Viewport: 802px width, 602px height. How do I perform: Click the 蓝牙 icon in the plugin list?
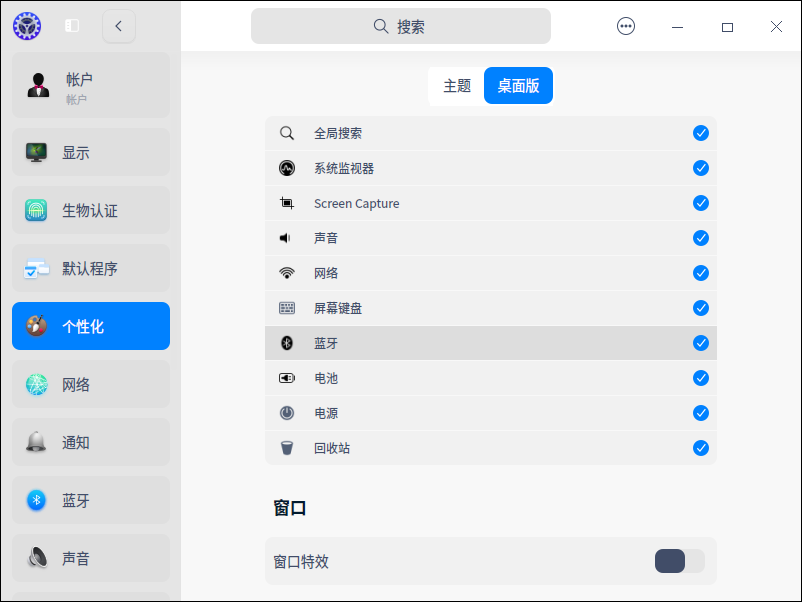[x=287, y=343]
